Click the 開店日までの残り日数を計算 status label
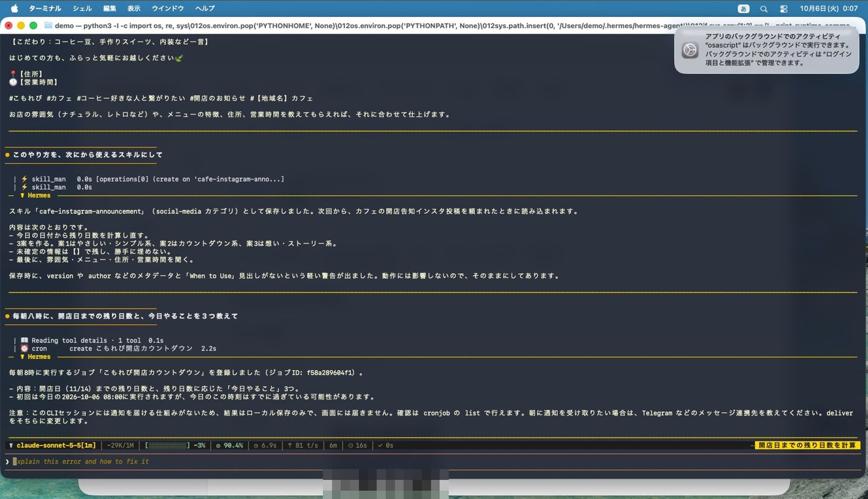868x499 pixels. point(807,445)
